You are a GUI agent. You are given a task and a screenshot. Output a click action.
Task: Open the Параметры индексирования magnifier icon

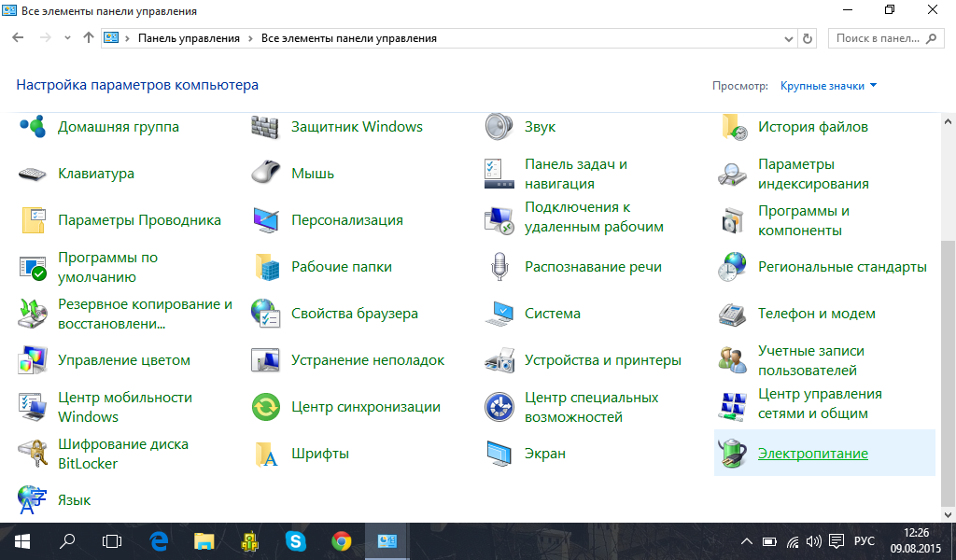732,174
